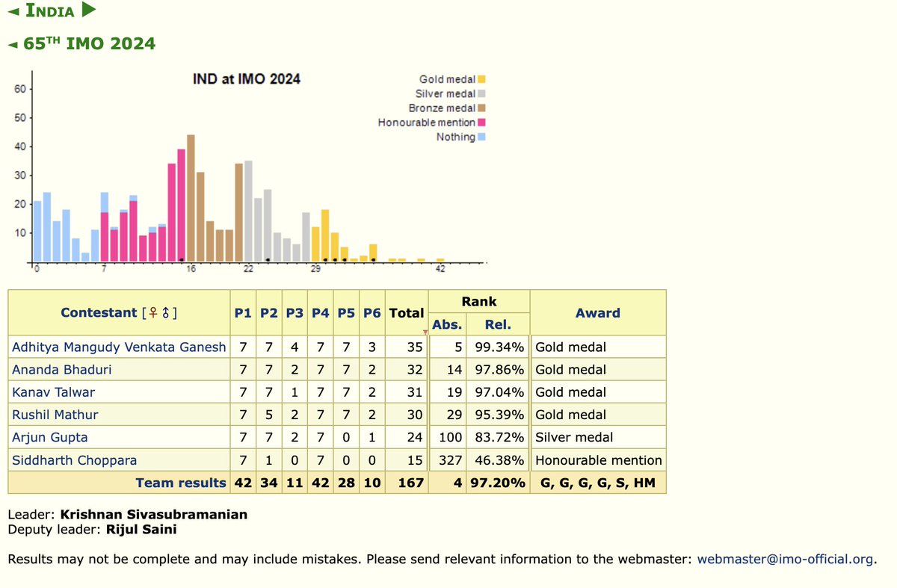Go to the next country after India

89,10
